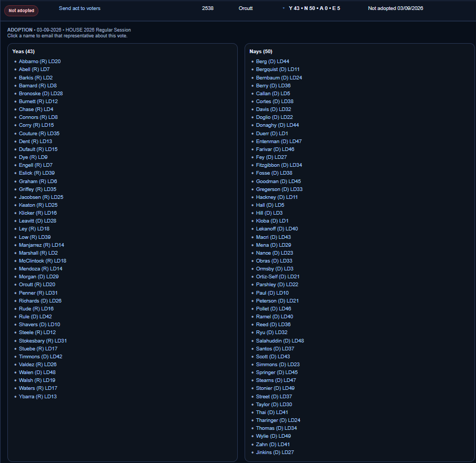Select Entenman (D) LD47 name

click(x=279, y=142)
